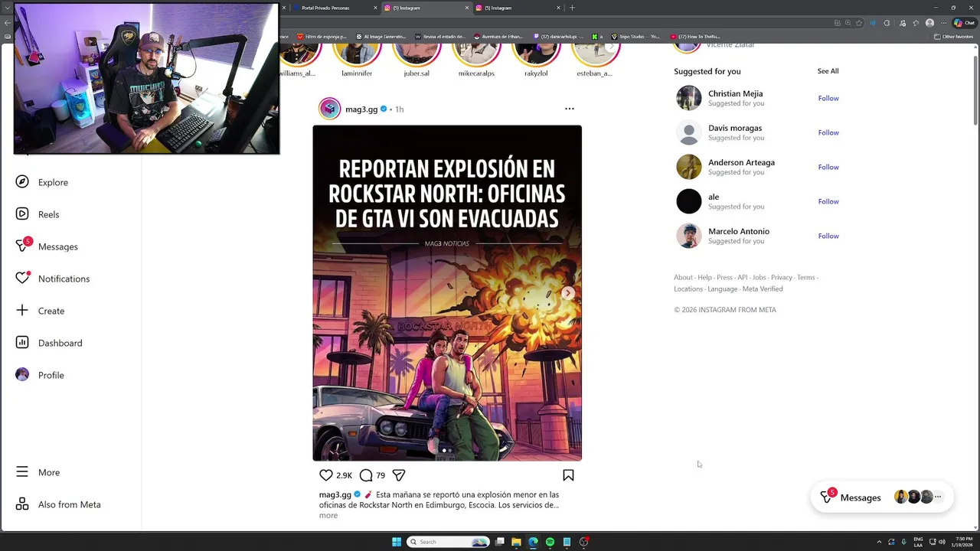Open Aventura de Ethan bookmark
The width and height of the screenshot is (980, 551).
tap(498, 36)
